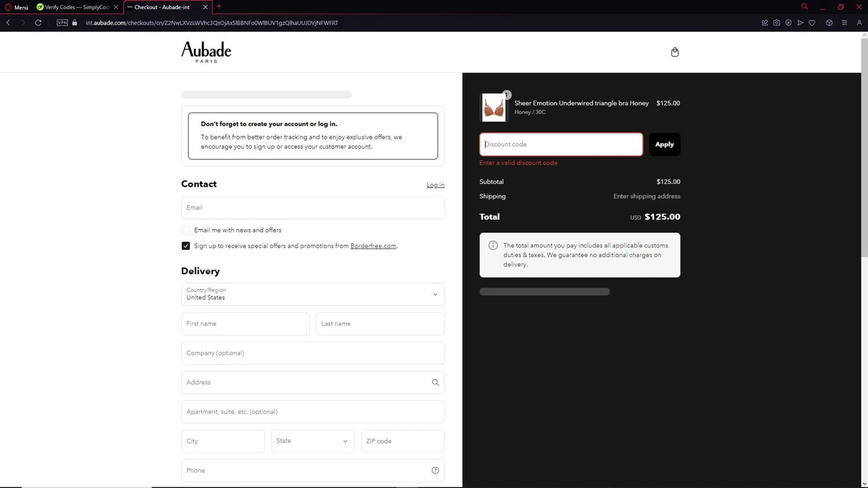The image size is (868, 488).
Task: Click the Apartment, suite, etc. field
Action: coord(312,412)
